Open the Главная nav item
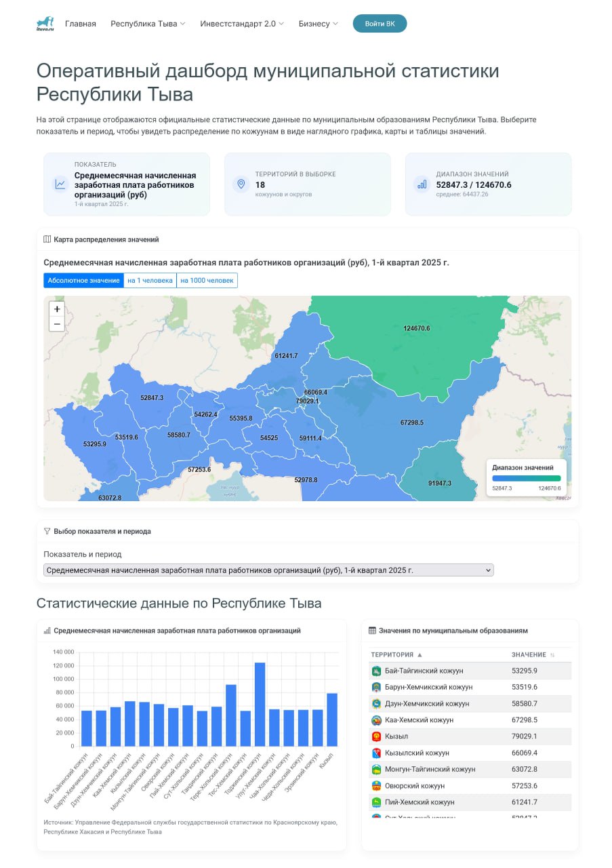 [x=81, y=24]
